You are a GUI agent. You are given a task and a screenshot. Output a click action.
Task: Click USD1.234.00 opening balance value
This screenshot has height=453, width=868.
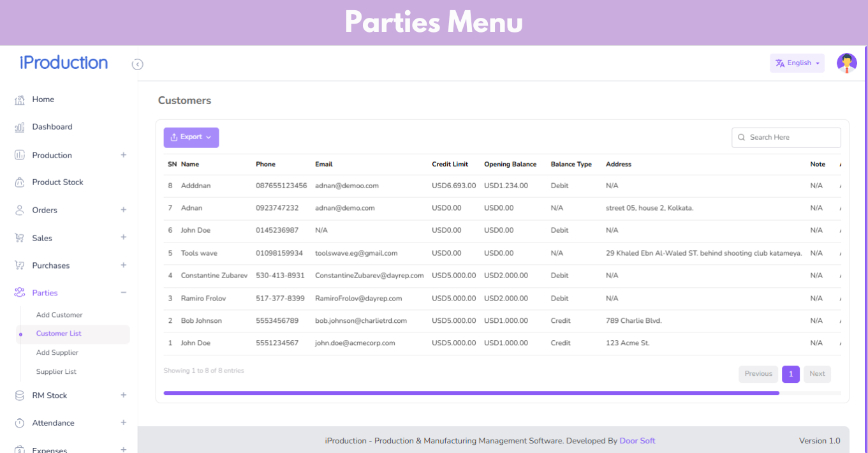(x=506, y=186)
